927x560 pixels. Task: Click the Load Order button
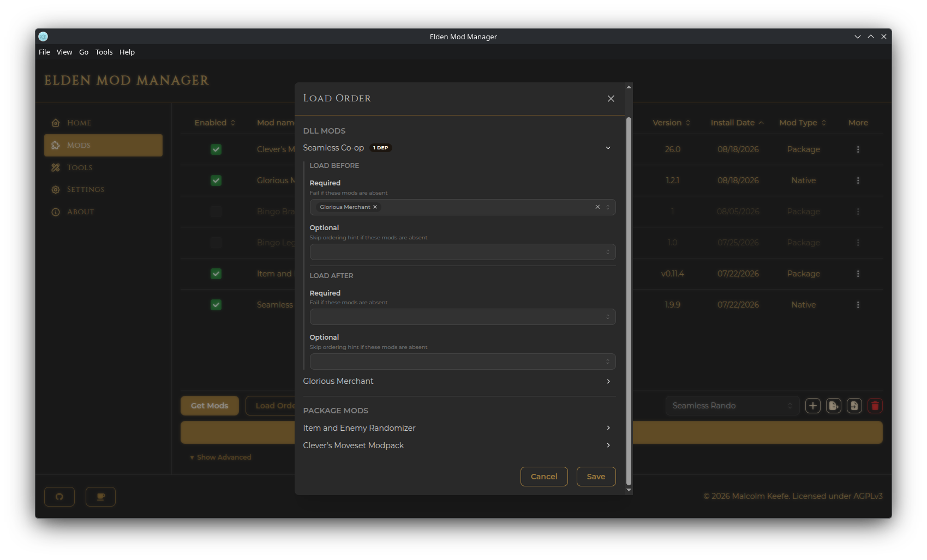pos(271,406)
